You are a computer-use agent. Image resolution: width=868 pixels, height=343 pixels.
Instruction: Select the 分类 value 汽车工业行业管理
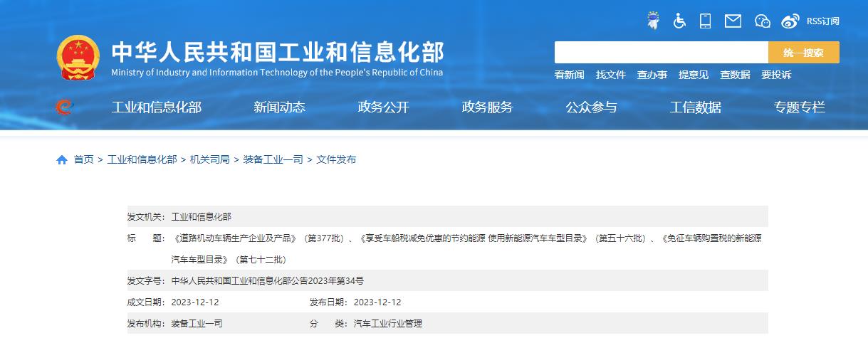click(x=388, y=324)
